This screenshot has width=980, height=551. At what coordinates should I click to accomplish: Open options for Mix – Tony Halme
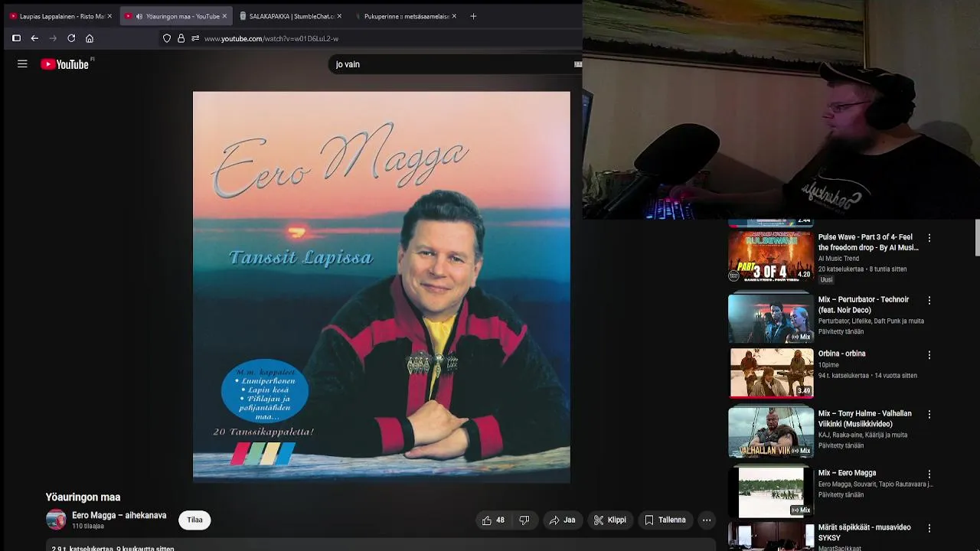pos(929,414)
